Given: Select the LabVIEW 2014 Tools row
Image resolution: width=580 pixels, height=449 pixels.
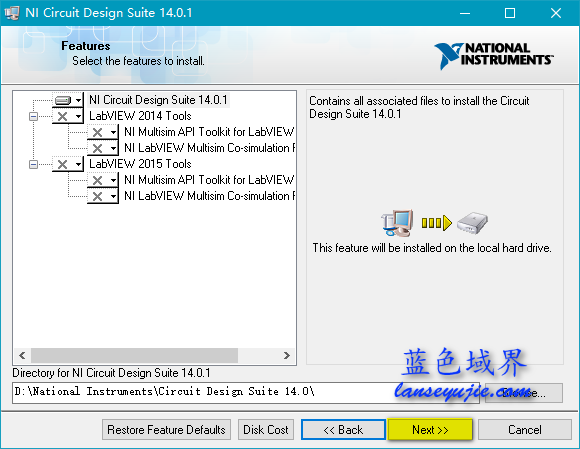Looking at the screenshot, I should point(140,116).
